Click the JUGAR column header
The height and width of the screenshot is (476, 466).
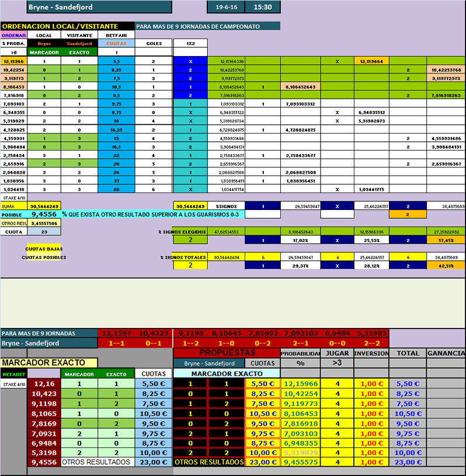[337, 353]
